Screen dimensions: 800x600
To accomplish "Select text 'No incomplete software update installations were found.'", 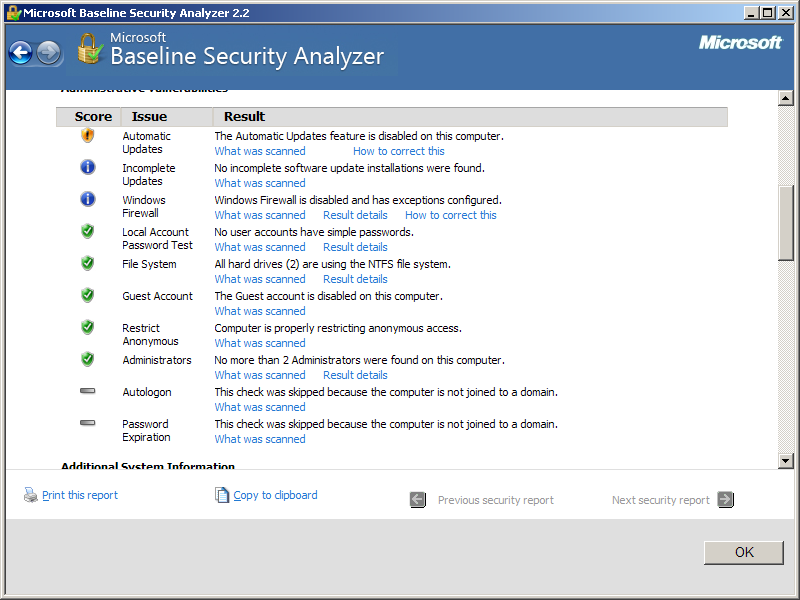I will pos(349,168).
